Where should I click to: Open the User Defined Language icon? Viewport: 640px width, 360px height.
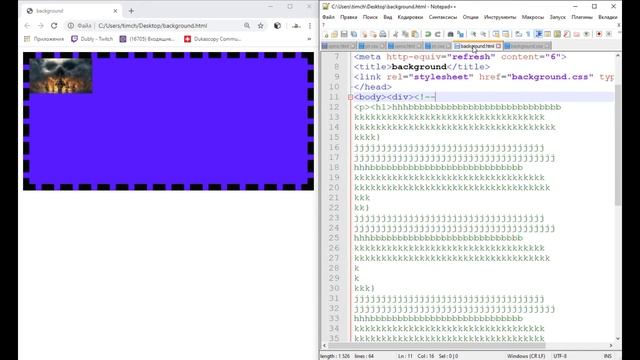point(547,34)
